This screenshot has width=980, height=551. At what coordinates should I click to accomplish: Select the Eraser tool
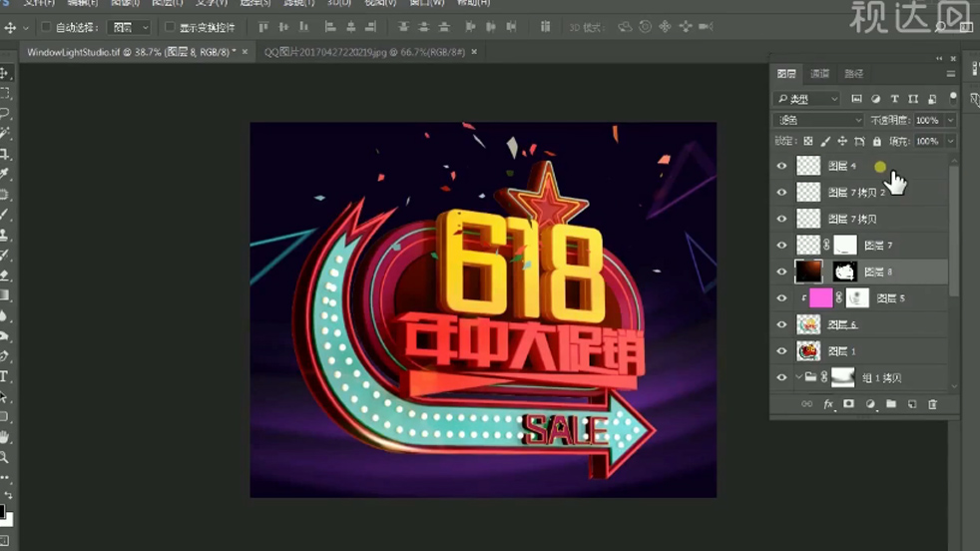click(4, 275)
